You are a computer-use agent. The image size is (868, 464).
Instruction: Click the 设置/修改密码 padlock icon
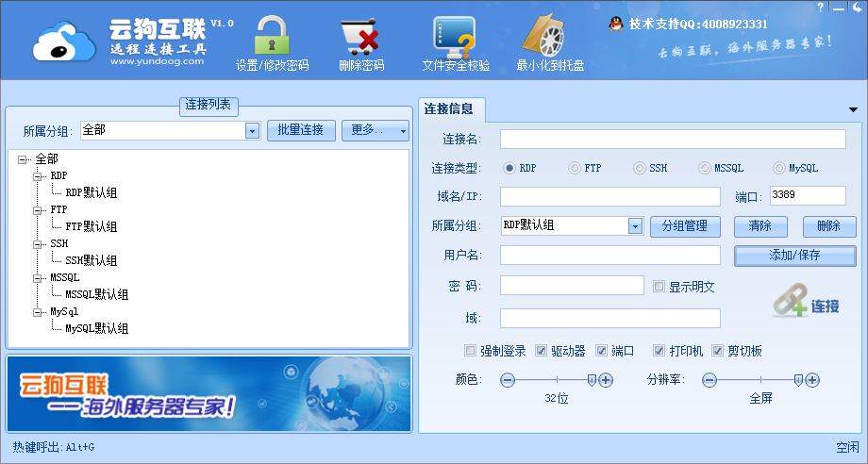(x=272, y=36)
